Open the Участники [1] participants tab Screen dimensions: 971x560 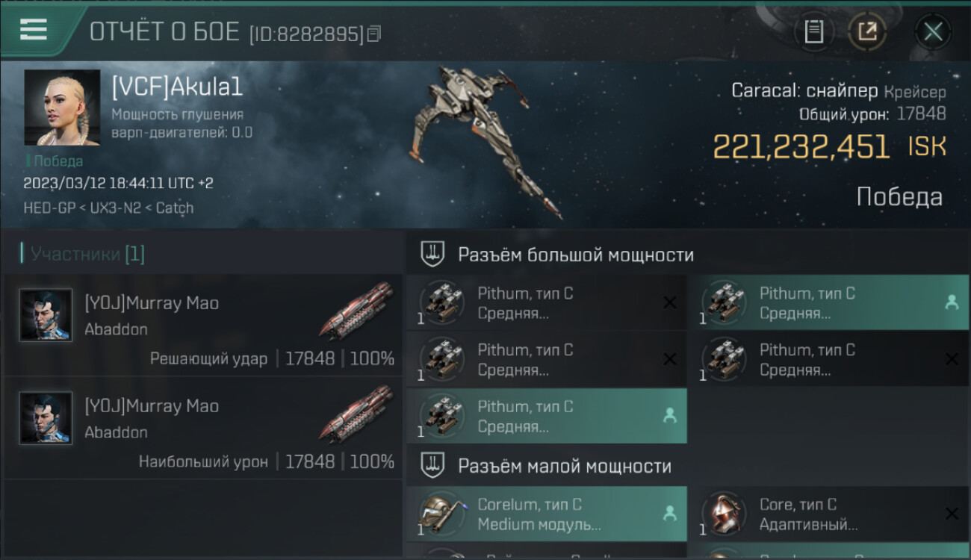coord(83,254)
